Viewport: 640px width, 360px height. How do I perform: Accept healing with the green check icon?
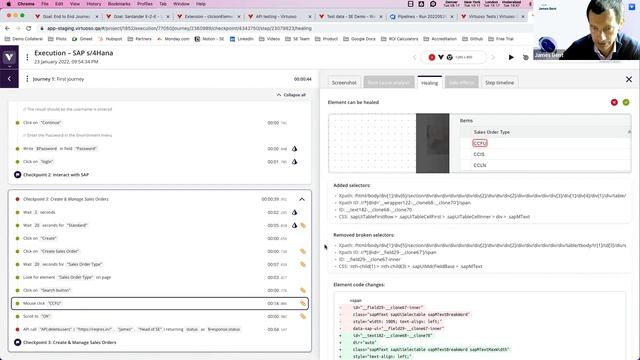626,102
